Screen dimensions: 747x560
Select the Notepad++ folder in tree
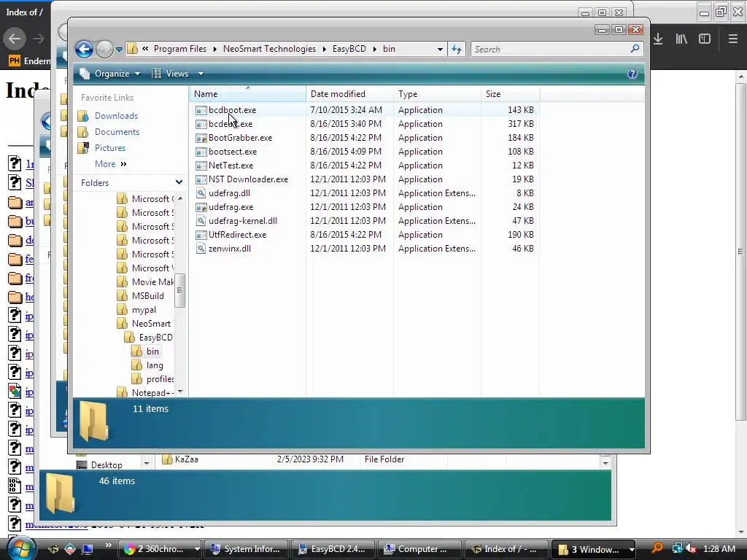pos(152,393)
